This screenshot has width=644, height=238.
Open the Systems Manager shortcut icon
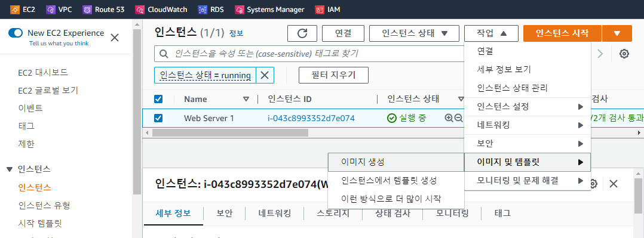[240, 10]
